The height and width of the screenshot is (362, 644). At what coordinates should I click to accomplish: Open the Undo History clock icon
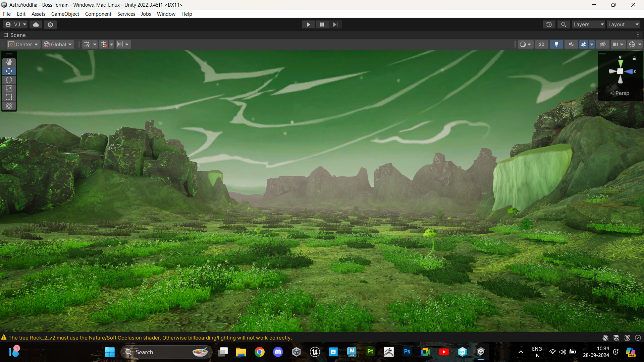point(549,24)
